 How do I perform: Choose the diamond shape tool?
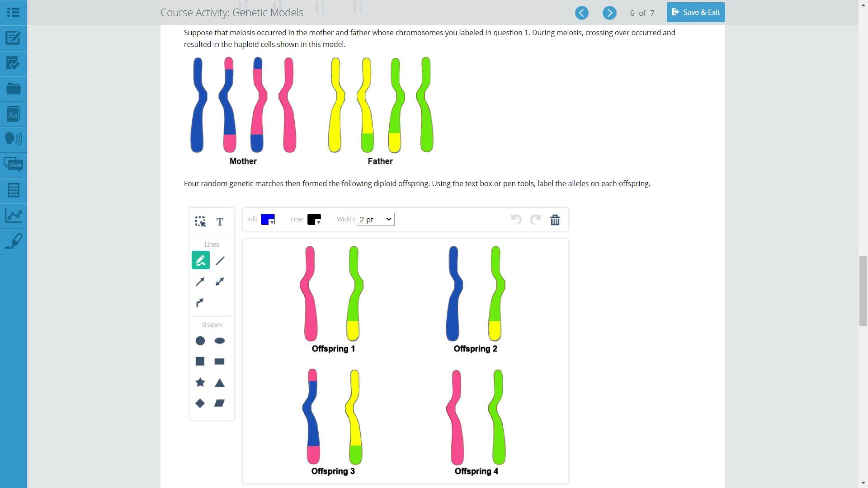click(200, 403)
